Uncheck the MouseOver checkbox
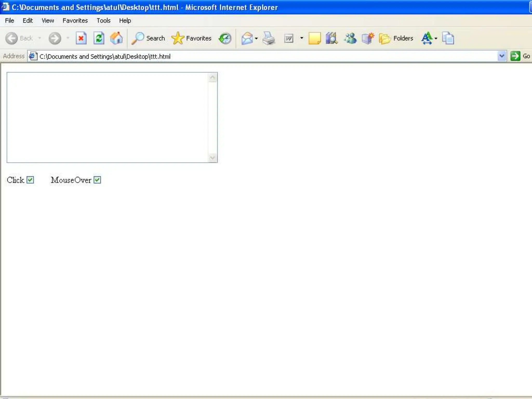This screenshot has width=532, height=399. click(x=97, y=180)
